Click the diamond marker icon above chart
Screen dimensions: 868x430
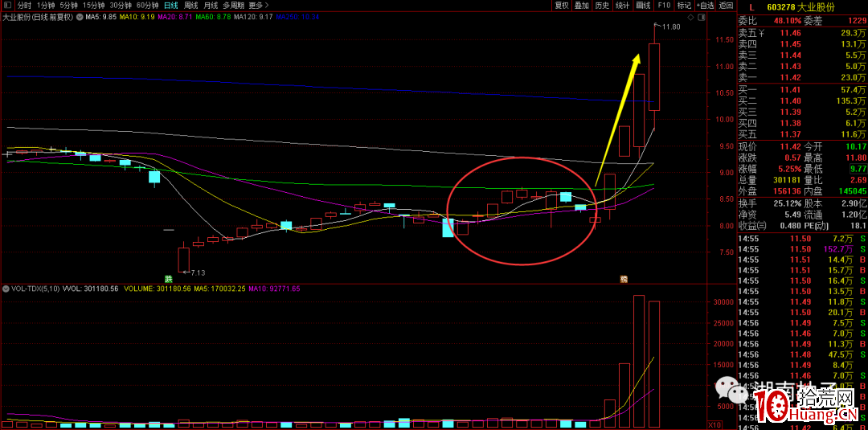pyautogui.click(x=690, y=18)
